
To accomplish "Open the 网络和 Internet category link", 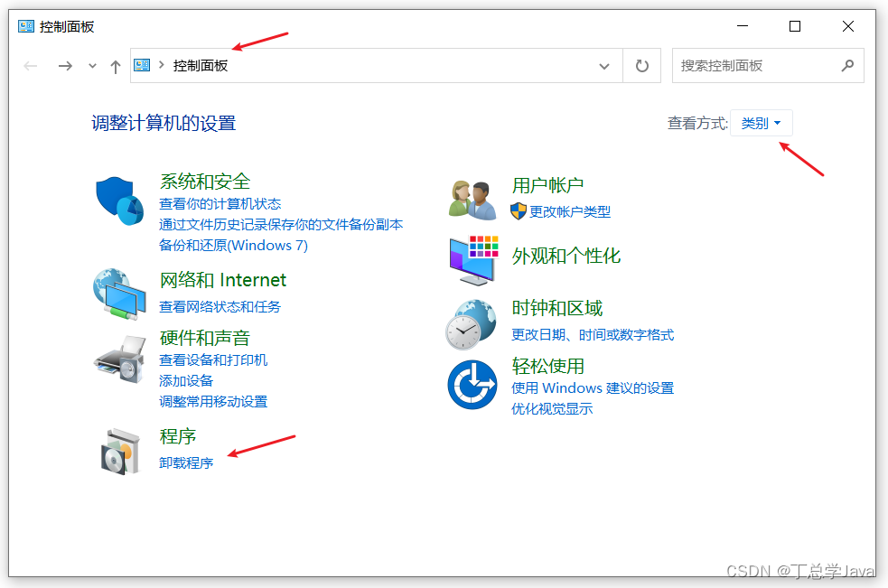I will point(223,280).
